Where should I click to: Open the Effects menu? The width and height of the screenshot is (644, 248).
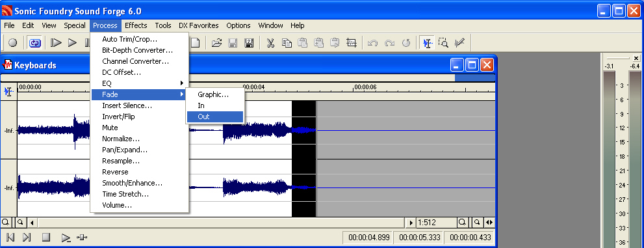(x=136, y=25)
